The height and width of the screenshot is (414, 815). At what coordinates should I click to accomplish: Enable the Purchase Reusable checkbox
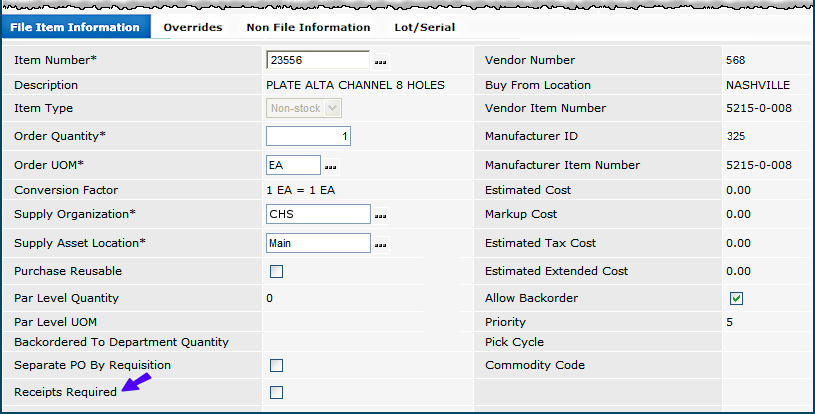[x=276, y=271]
